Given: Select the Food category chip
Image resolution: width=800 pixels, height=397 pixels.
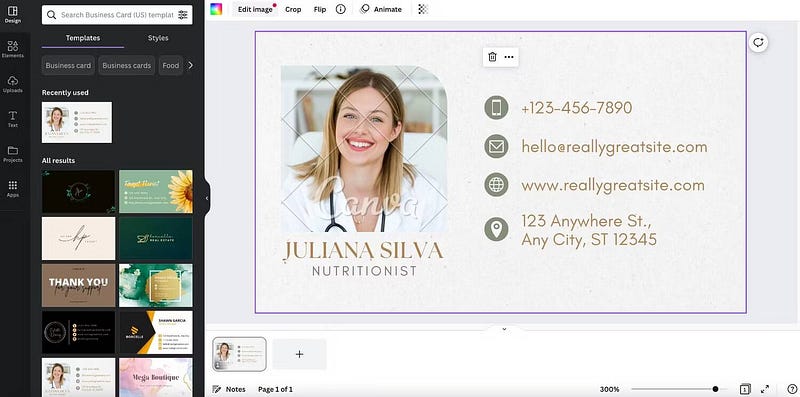Looking at the screenshot, I should pos(171,65).
